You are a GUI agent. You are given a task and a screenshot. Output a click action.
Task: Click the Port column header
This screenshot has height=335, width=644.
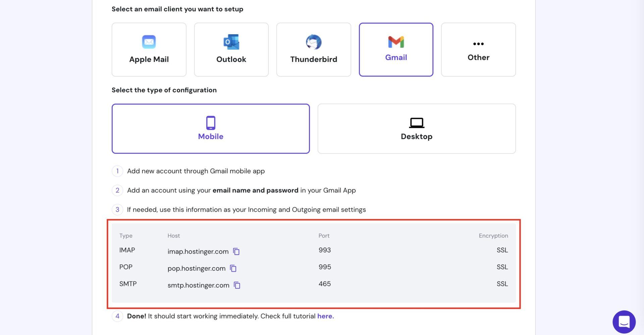click(x=324, y=236)
